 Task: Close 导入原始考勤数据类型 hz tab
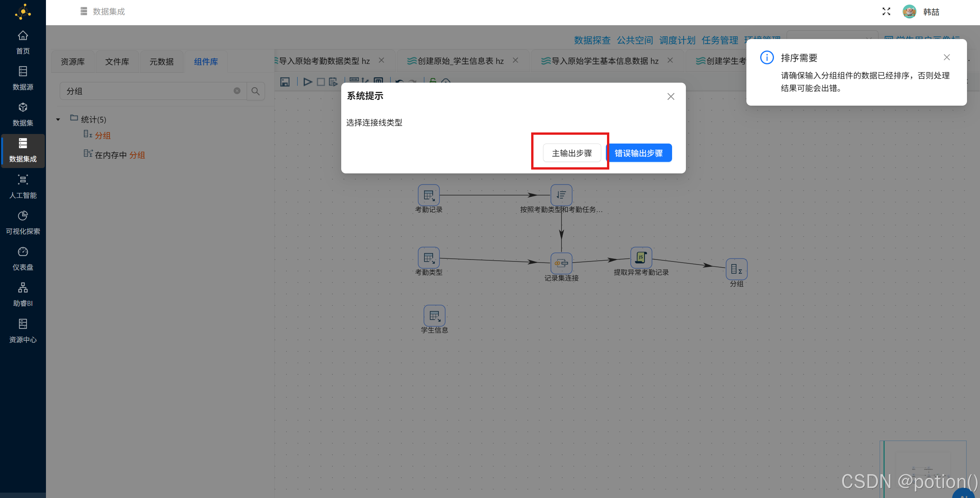click(x=381, y=60)
